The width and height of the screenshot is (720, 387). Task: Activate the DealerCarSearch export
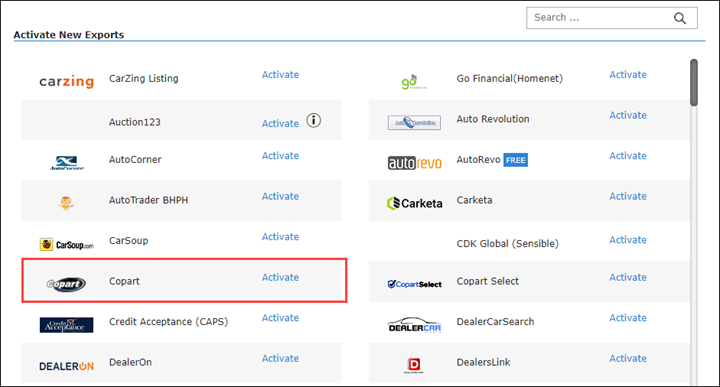[628, 318]
